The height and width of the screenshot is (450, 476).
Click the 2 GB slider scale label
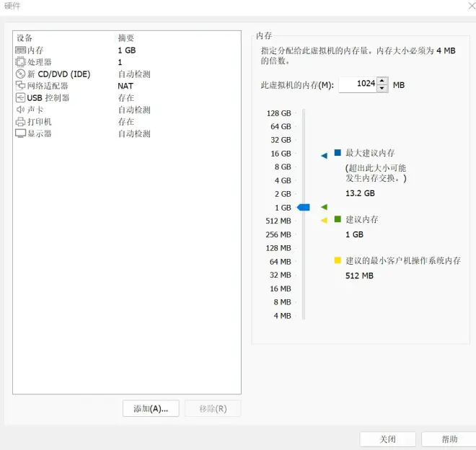(x=283, y=194)
